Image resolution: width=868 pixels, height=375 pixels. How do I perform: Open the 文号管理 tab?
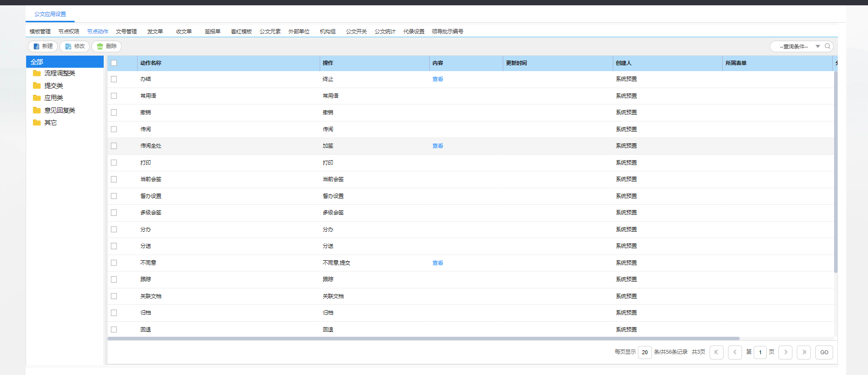[126, 31]
